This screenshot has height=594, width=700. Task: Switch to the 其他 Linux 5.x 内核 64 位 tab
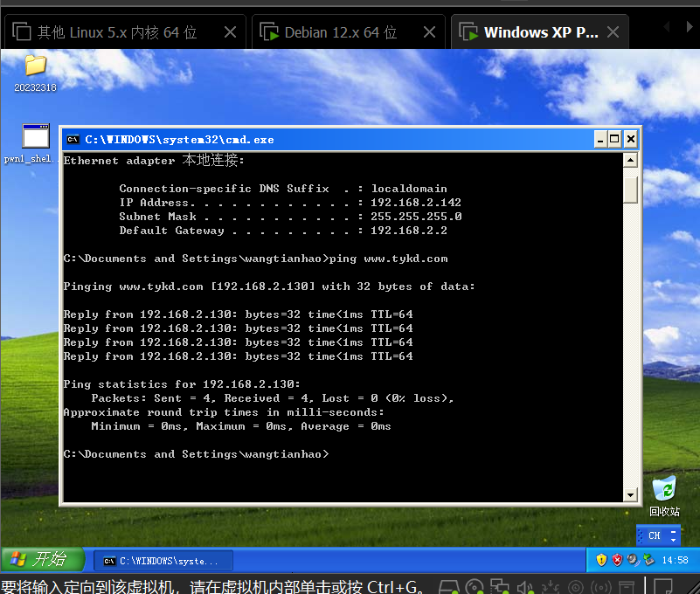coord(125,32)
